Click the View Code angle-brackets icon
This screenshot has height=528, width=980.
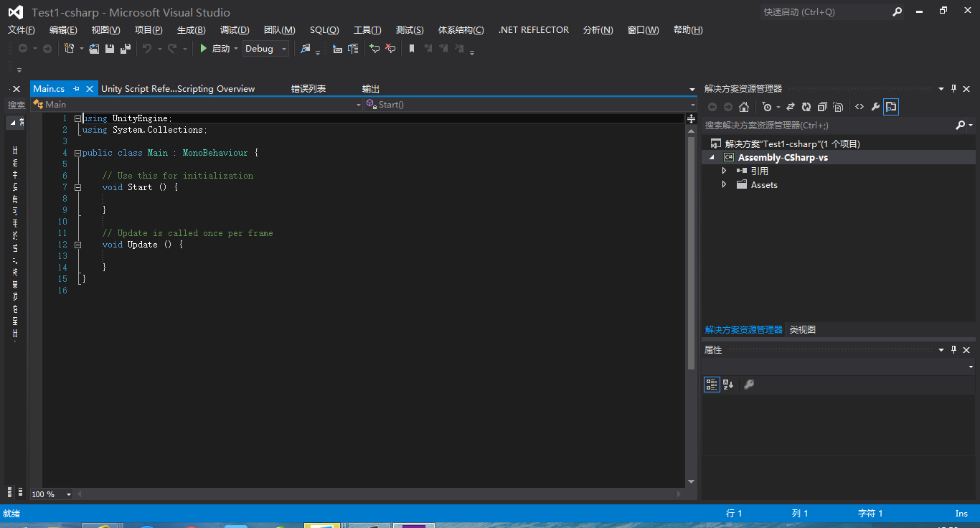pyautogui.click(x=859, y=107)
